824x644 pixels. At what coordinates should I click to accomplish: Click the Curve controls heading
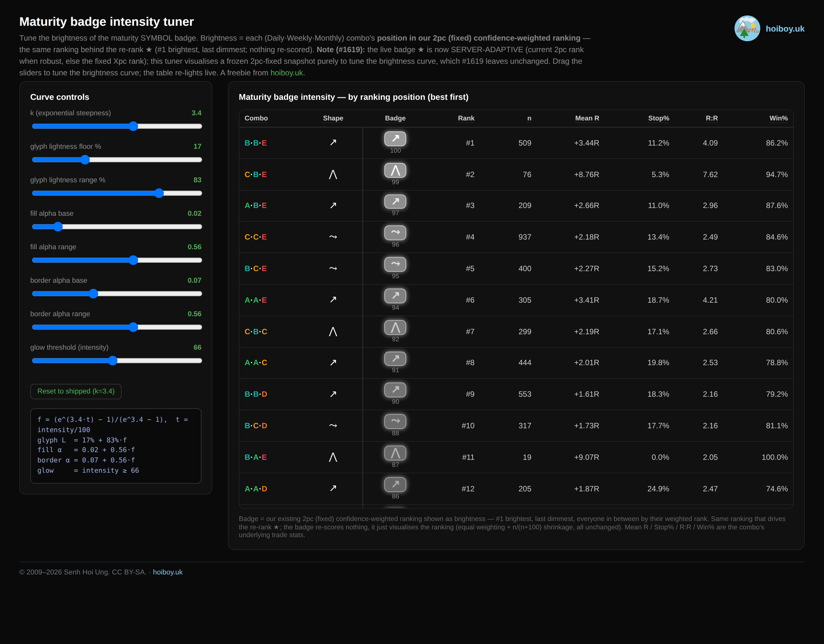[x=60, y=97]
